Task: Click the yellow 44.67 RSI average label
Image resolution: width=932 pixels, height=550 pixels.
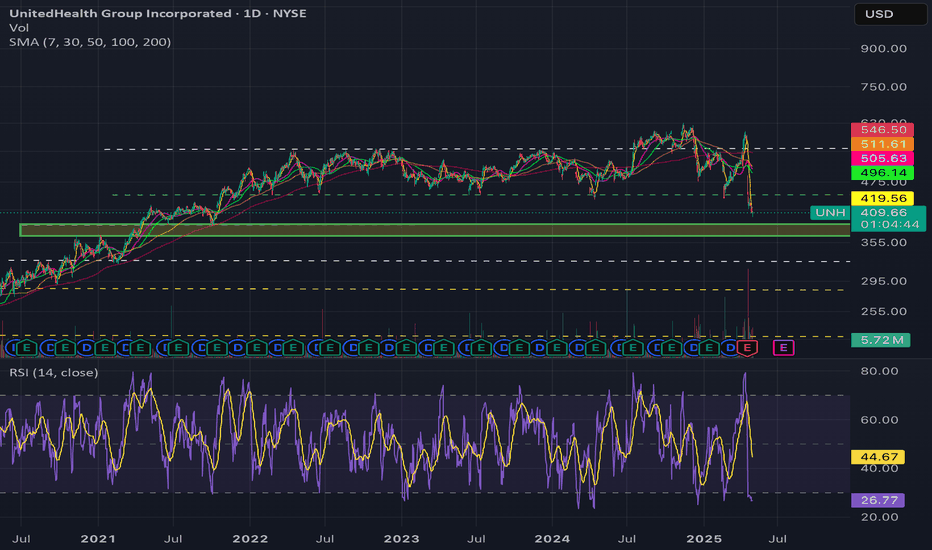Action: (878, 457)
